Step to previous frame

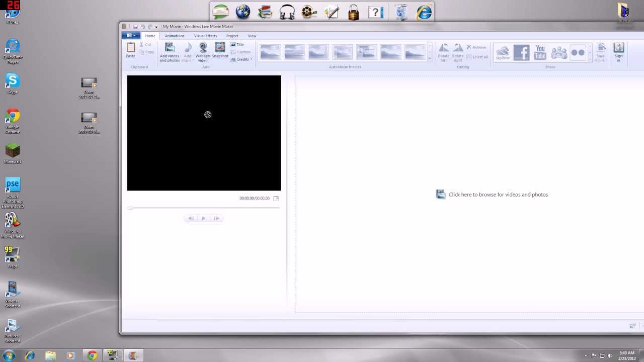(191, 218)
